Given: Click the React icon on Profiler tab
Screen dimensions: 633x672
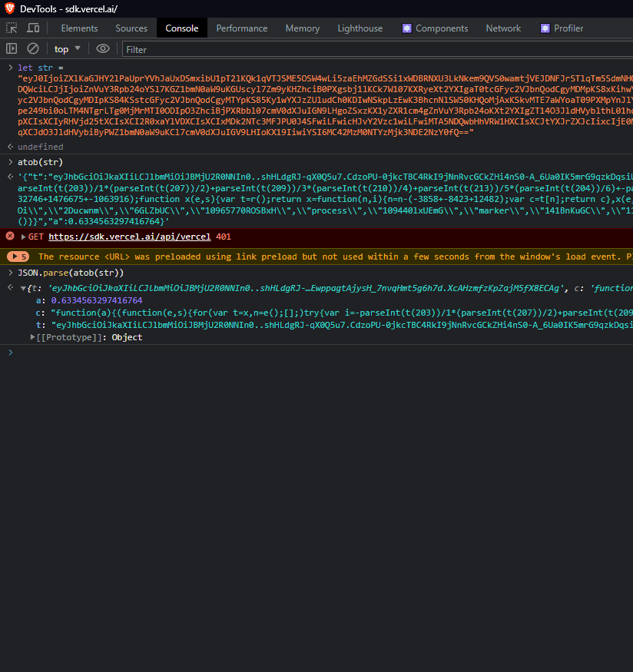Looking at the screenshot, I should pos(544,28).
